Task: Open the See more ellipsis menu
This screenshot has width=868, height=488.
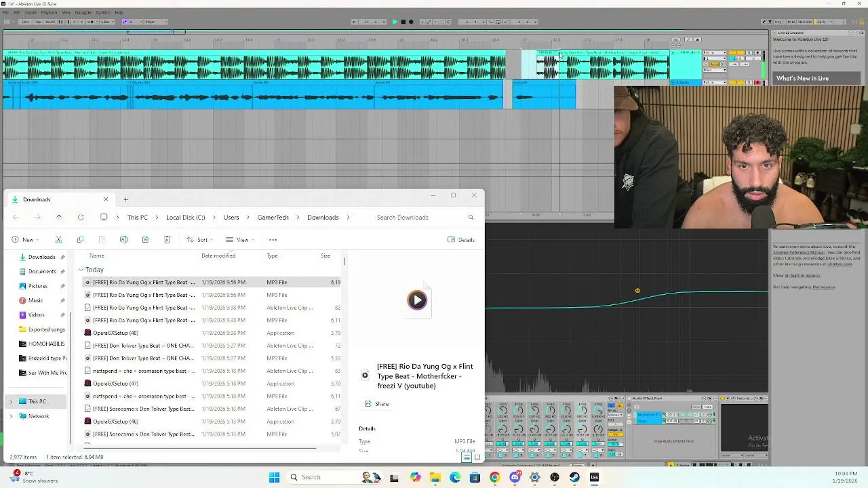Action: (273, 239)
